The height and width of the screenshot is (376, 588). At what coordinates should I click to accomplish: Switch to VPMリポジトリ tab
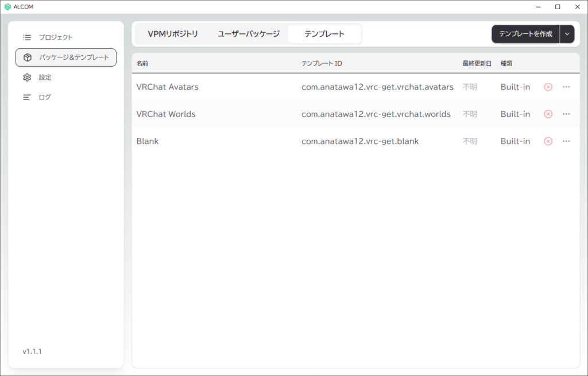(173, 34)
